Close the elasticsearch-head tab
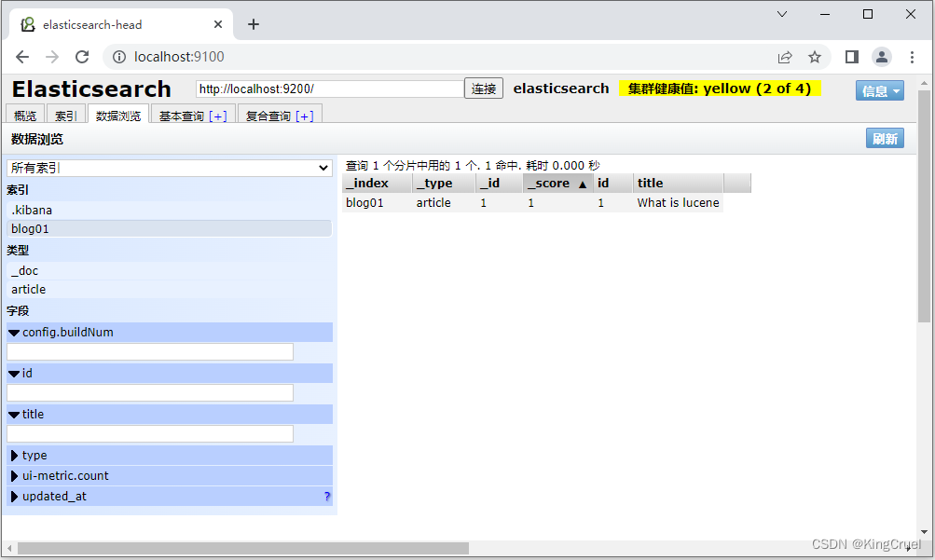Viewport: 935px width, 560px height. point(217,24)
